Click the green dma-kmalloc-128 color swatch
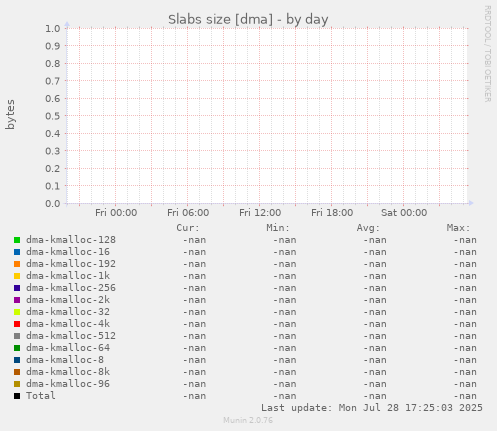Image resolution: width=497 pixels, height=431 pixels. pyautogui.click(x=17, y=240)
